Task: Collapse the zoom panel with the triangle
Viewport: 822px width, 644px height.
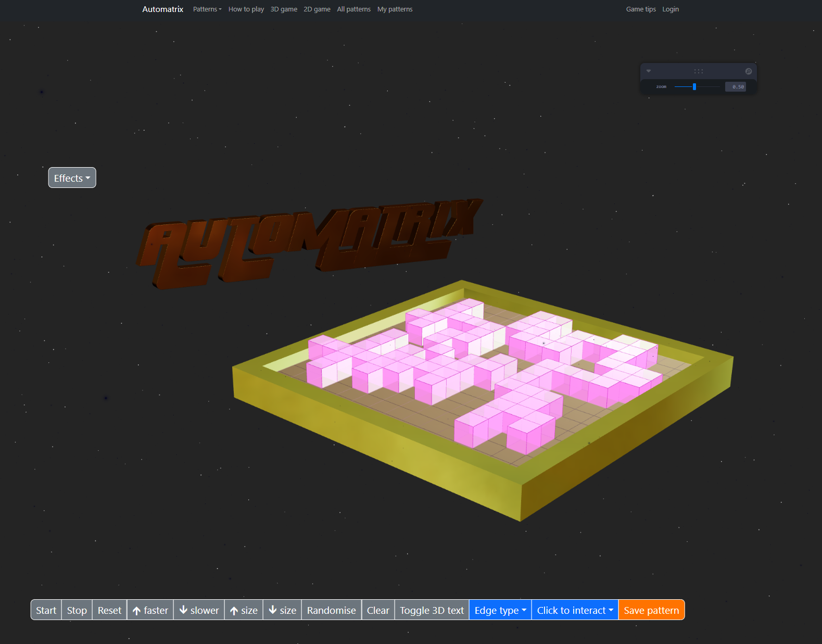Action: point(649,71)
